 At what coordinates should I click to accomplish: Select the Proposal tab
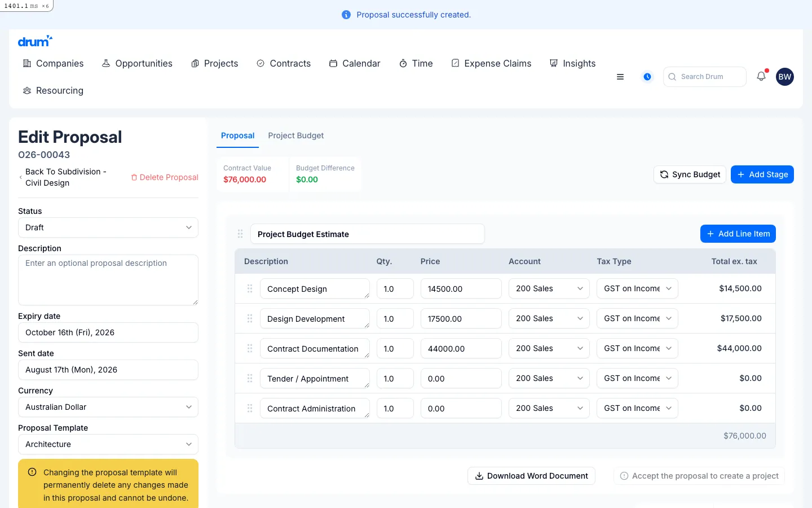coord(237,135)
